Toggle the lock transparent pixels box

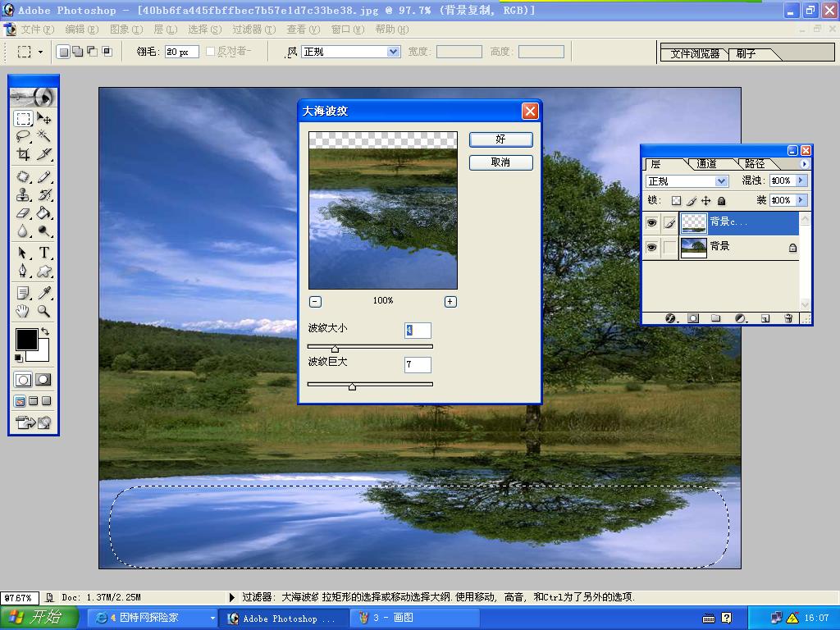676,200
